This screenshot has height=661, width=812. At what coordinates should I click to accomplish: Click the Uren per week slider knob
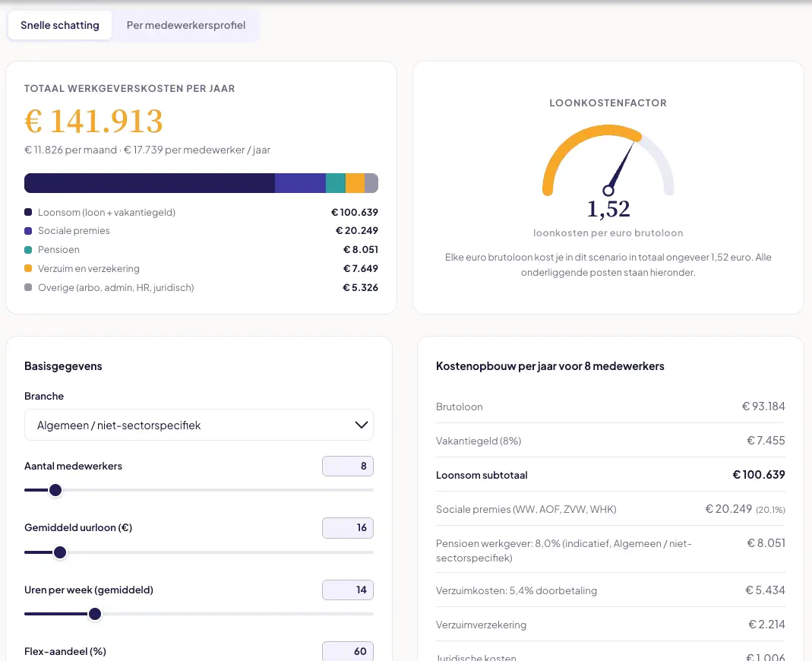click(x=95, y=614)
